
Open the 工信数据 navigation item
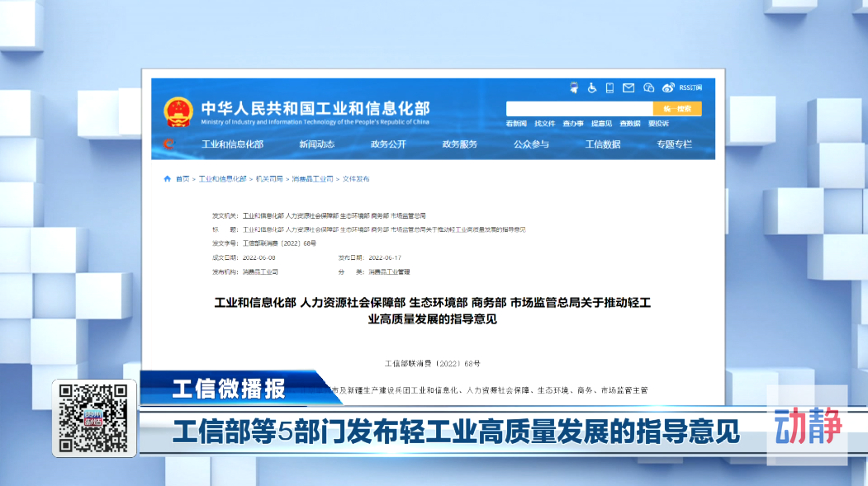603,144
